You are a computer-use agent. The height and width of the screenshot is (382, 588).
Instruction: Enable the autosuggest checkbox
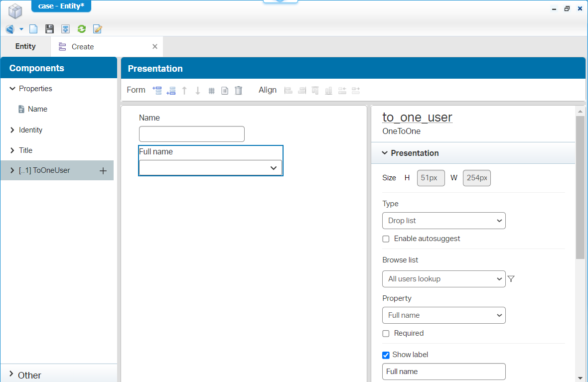tap(386, 239)
